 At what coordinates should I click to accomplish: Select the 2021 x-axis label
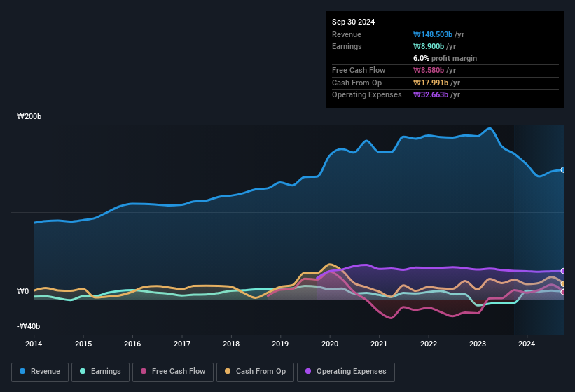379,344
